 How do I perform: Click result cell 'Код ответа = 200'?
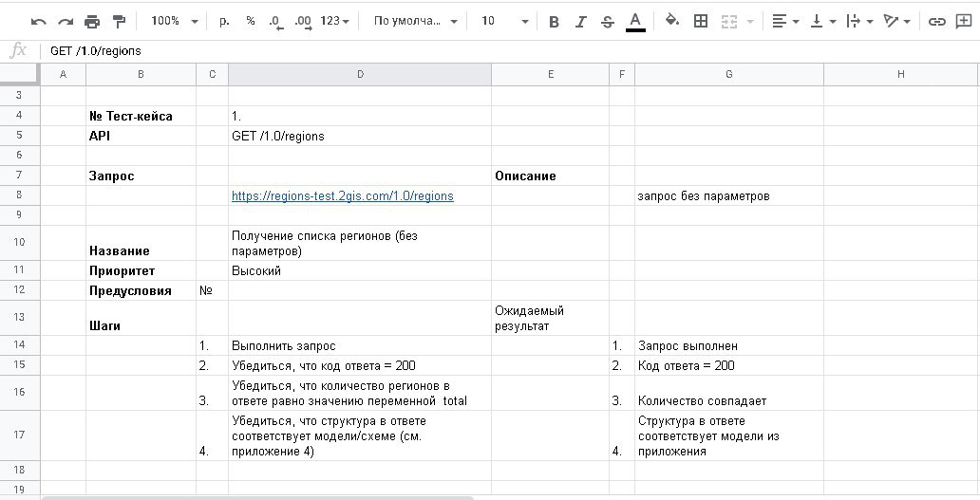[x=728, y=366]
